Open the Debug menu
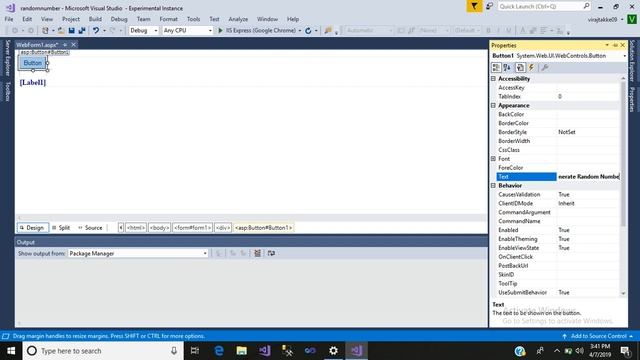Screen dimensions: 640x360 tap(119, 19)
